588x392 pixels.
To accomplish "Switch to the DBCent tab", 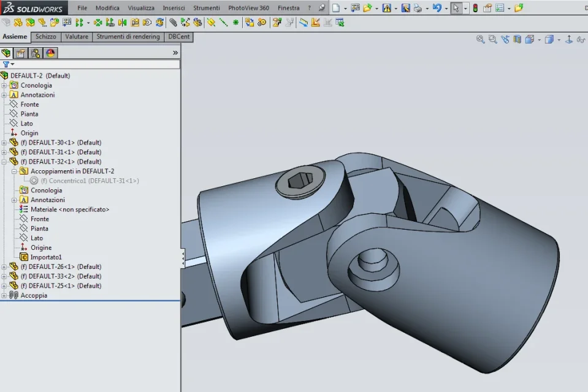I will pos(179,37).
